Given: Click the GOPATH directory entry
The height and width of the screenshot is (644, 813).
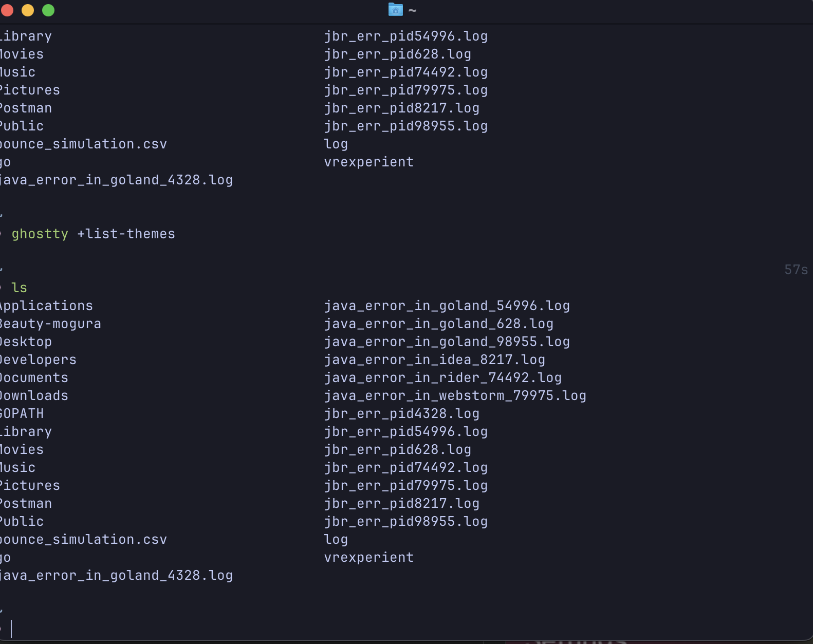Looking at the screenshot, I should tap(22, 414).
